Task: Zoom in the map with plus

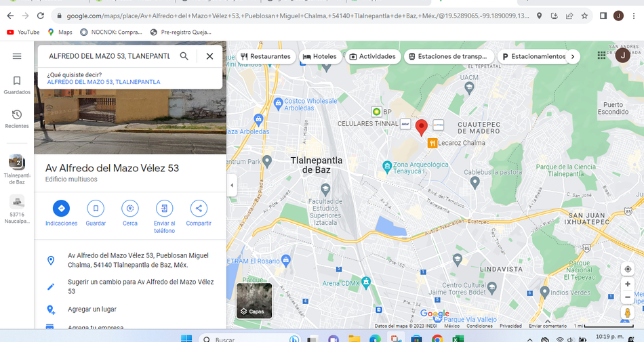Action: point(628,284)
